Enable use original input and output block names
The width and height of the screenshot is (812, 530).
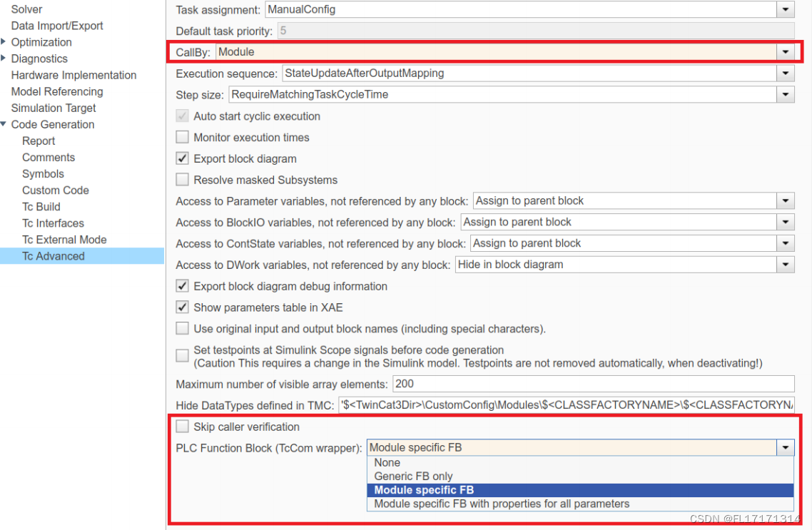(x=182, y=329)
